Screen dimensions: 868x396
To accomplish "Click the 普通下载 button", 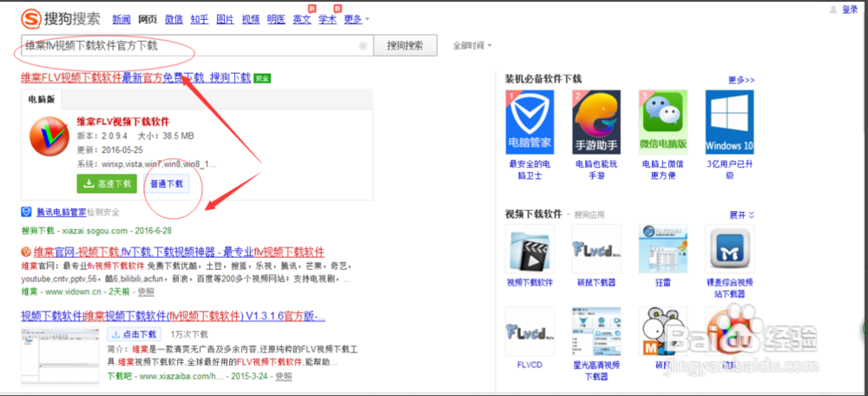I will [x=166, y=184].
